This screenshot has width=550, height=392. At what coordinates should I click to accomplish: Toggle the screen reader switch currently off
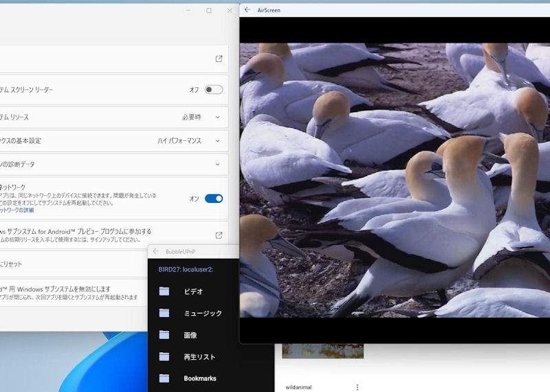(x=214, y=89)
